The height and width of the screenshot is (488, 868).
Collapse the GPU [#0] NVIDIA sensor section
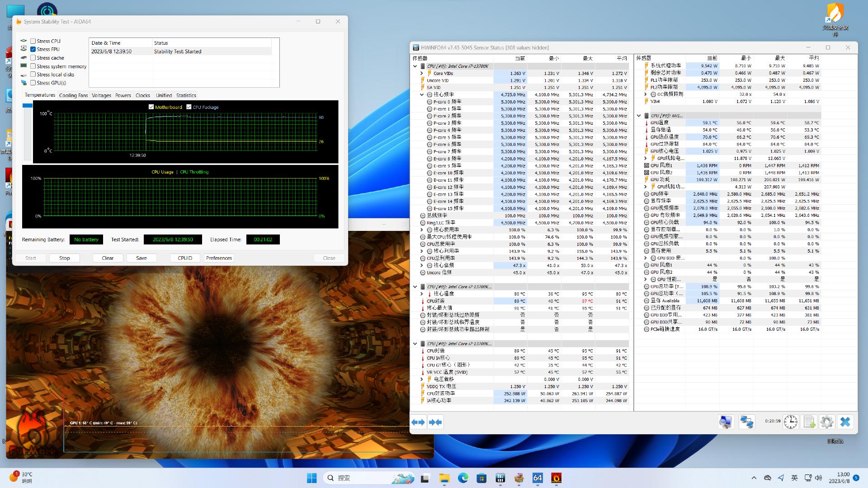pos(639,116)
